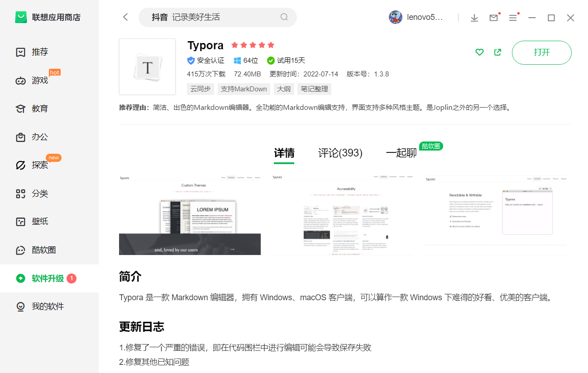The height and width of the screenshot is (373, 588).
Task: Open the 推荐 sidebar section
Action: pos(49,52)
